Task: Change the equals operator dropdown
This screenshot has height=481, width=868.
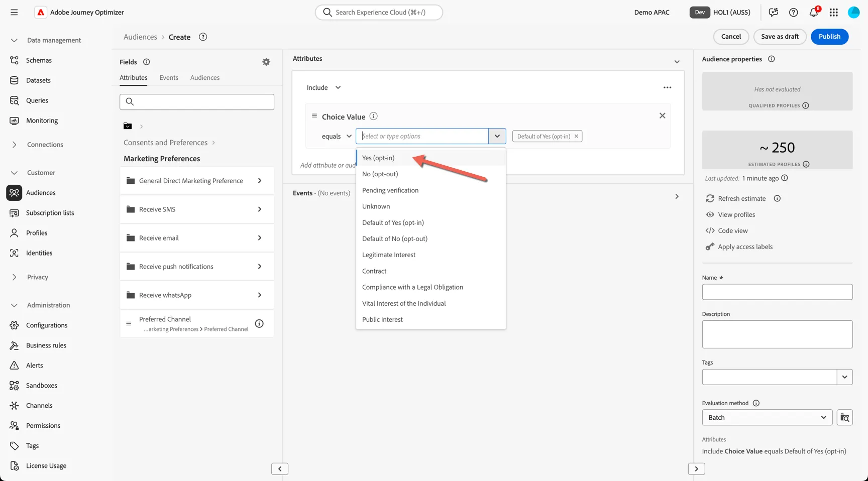Action: (x=337, y=136)
